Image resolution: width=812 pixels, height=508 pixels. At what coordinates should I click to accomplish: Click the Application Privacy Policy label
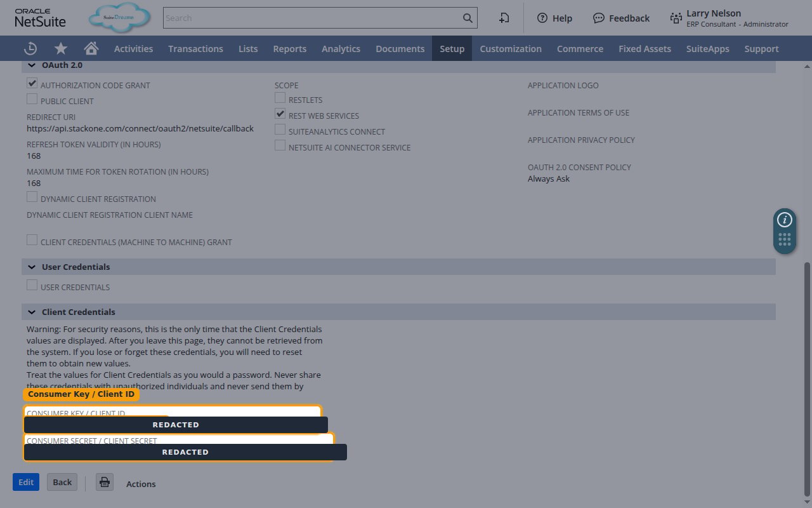pos(581,140)
